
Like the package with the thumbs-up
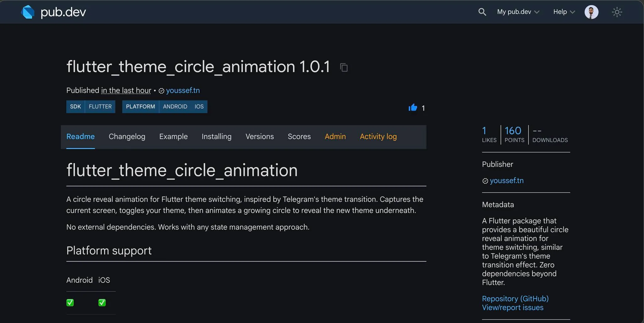point(412,107)
